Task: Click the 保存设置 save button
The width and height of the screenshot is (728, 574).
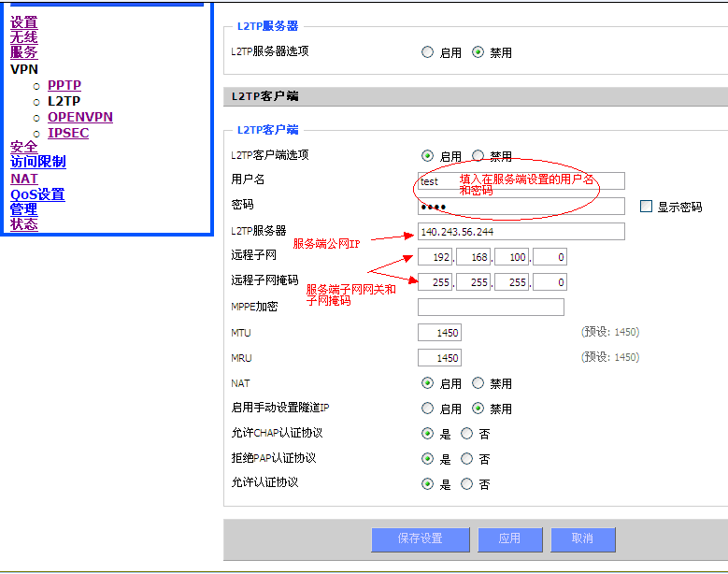Action: (x=420, y=538)
